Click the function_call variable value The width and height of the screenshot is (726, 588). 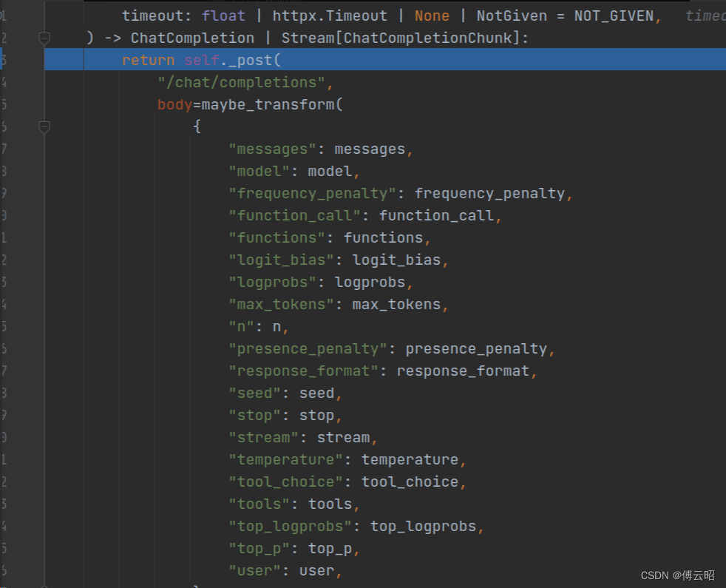tap(436, 215)
